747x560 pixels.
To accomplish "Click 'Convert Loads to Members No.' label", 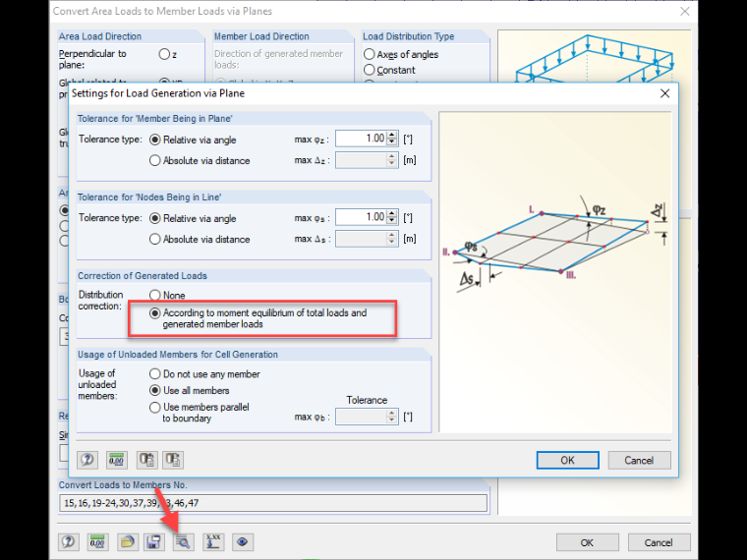I will [x=123, y=484].
